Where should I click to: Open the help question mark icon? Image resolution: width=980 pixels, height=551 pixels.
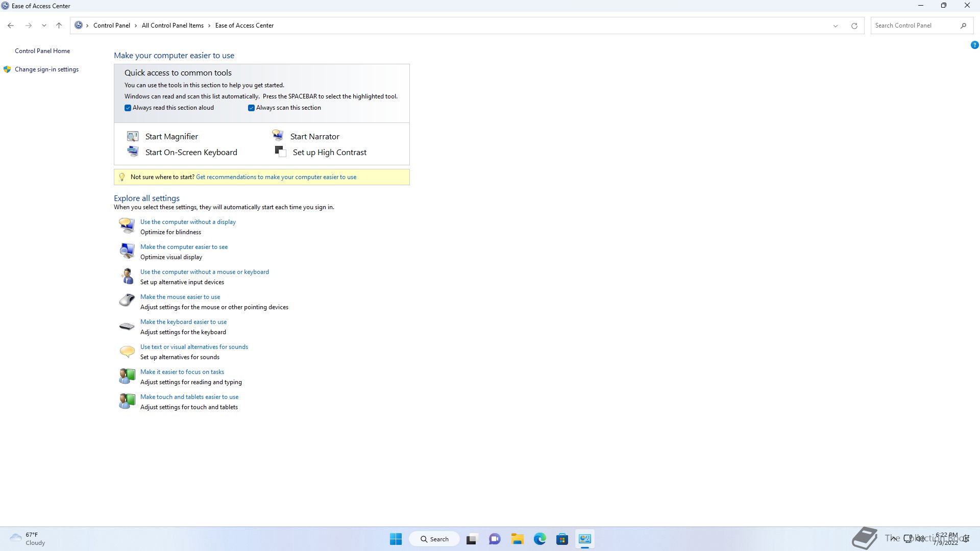coord(974,45)
